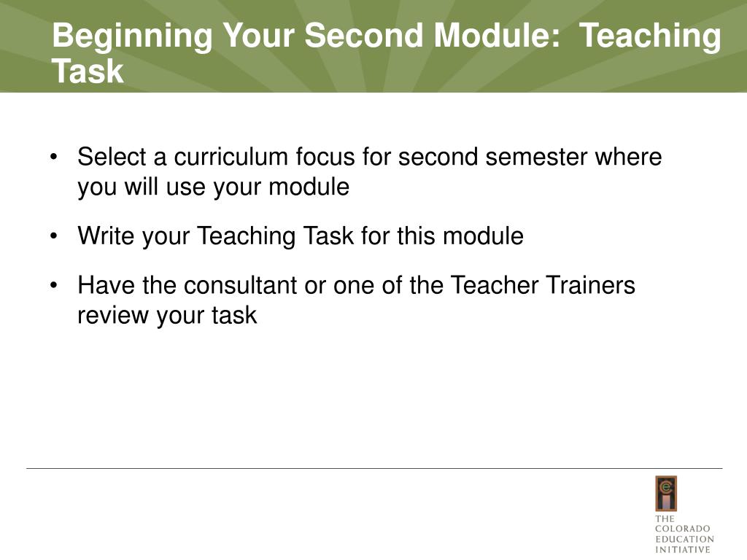The image size is (747, 560).
Task: Click 'THE COLORADO EDUCATION INITIATIVE' logo text
Action: point(684,534)
